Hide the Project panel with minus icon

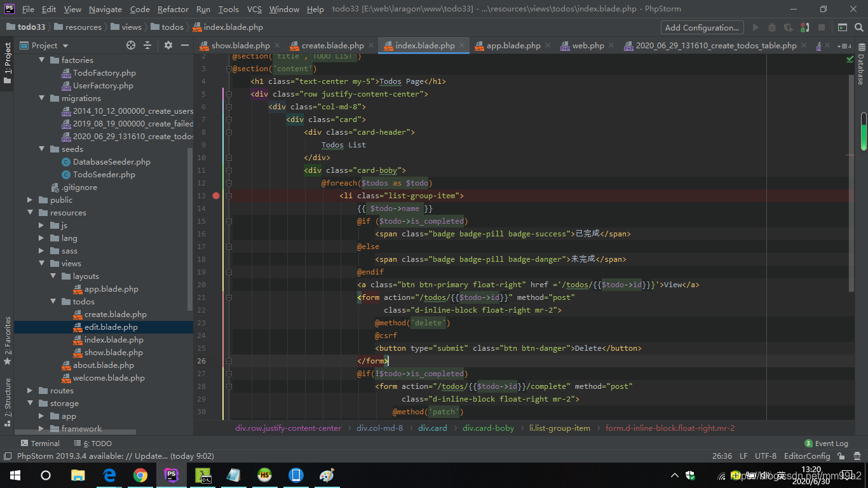(185, 45)
